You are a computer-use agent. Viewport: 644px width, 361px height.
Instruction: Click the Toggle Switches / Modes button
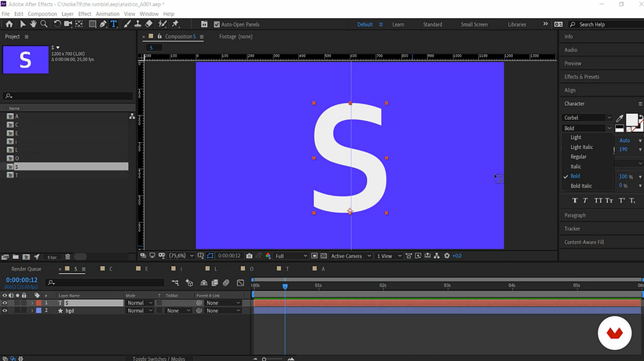tap(159, 359)
